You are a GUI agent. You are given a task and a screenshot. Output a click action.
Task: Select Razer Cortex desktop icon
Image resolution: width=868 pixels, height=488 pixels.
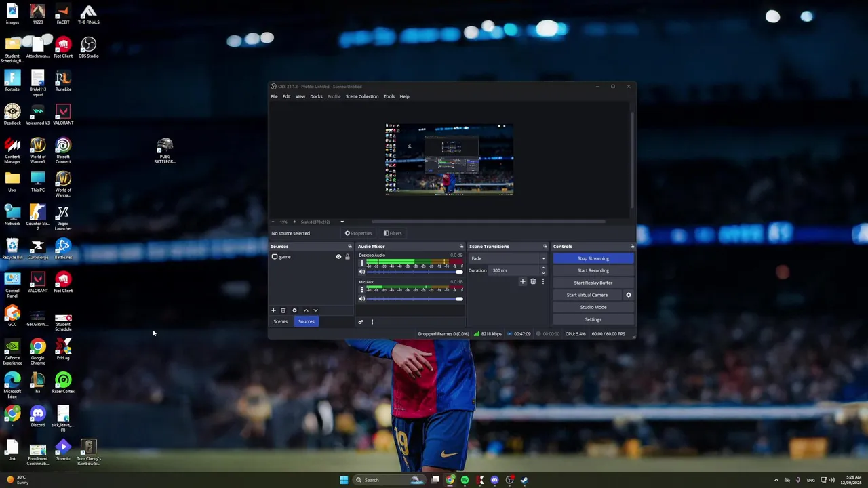pyautogui.click(x=63, y=384)
